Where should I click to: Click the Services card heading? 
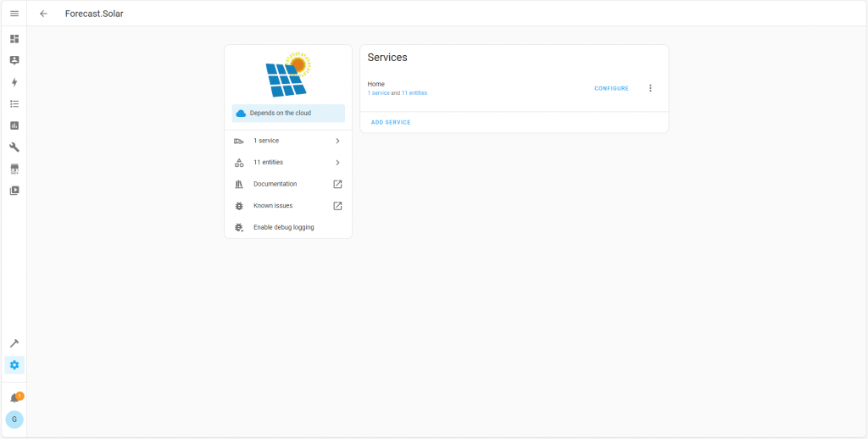click(387, 58)
